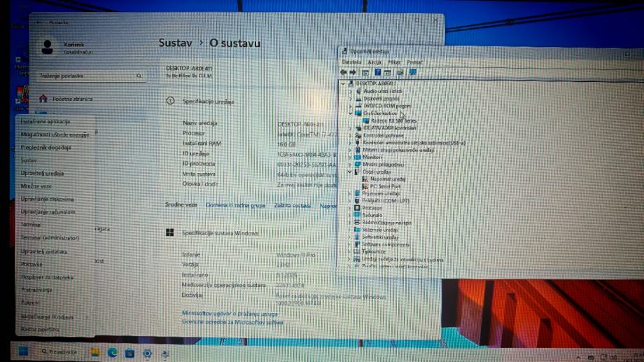The width and height of the screenshot is (644, 362).
Task: Click the search magnifier in Traženje postavke box
Action: [x=139, y=76]
